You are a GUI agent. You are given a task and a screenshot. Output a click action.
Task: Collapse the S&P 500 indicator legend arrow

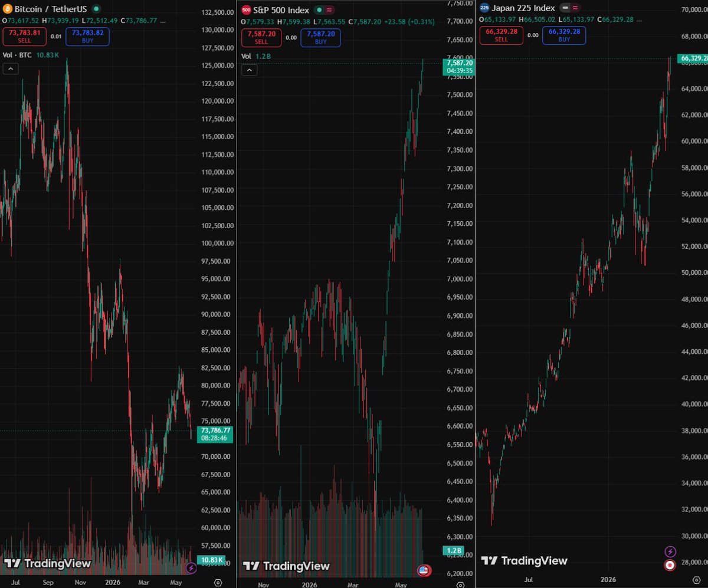point(249,70)
